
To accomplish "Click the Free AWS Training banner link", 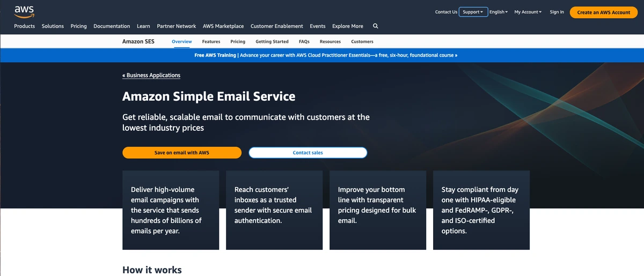I will point(326,55).
